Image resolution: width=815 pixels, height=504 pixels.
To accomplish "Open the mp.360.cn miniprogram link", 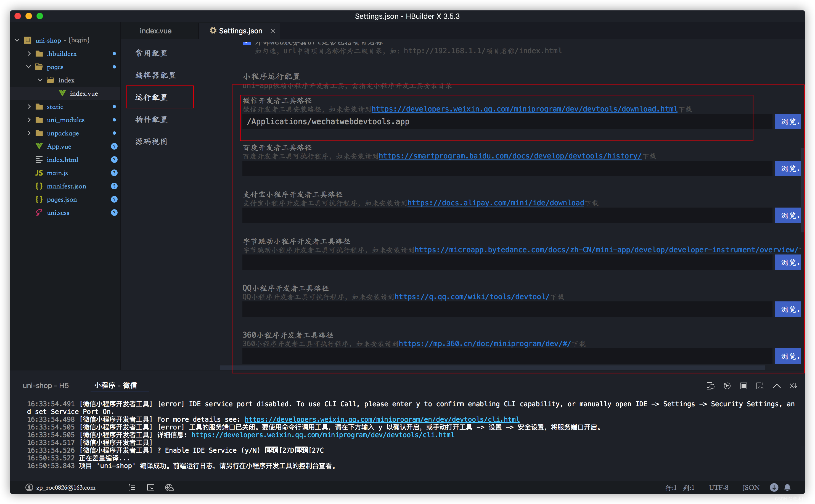I will [x=485, y=344].
